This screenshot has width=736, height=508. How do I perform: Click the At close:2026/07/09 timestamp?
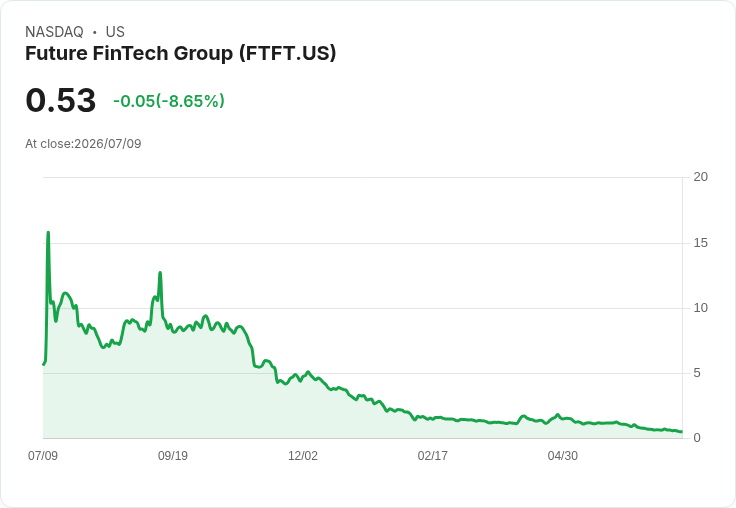coord(83,144)
